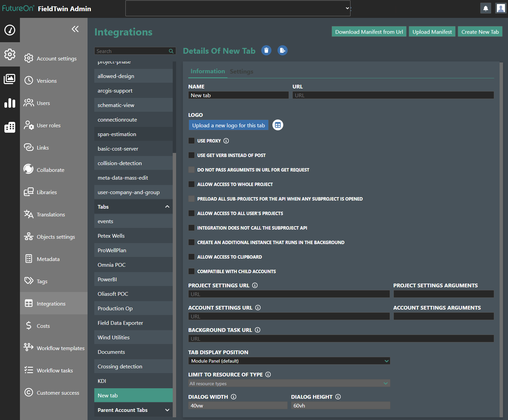Click the export tab icon beside trash
The height and width of the screenshot is (420, 508).
pos(282,51)
